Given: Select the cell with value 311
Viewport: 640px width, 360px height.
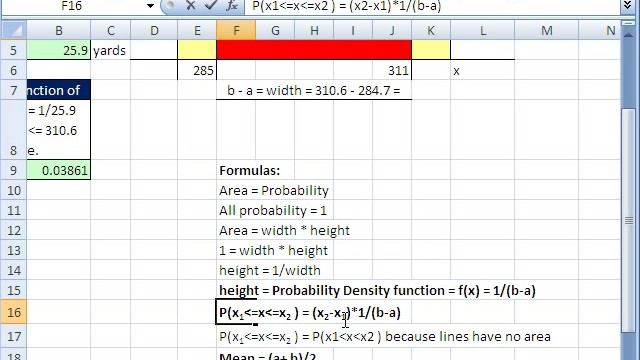Looking at the screenshot, I should [x=392, y=70].
